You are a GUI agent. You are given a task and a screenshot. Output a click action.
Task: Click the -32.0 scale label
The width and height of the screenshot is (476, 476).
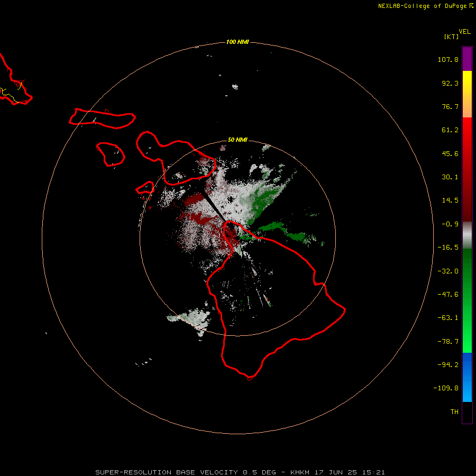[x=448, y=271]
